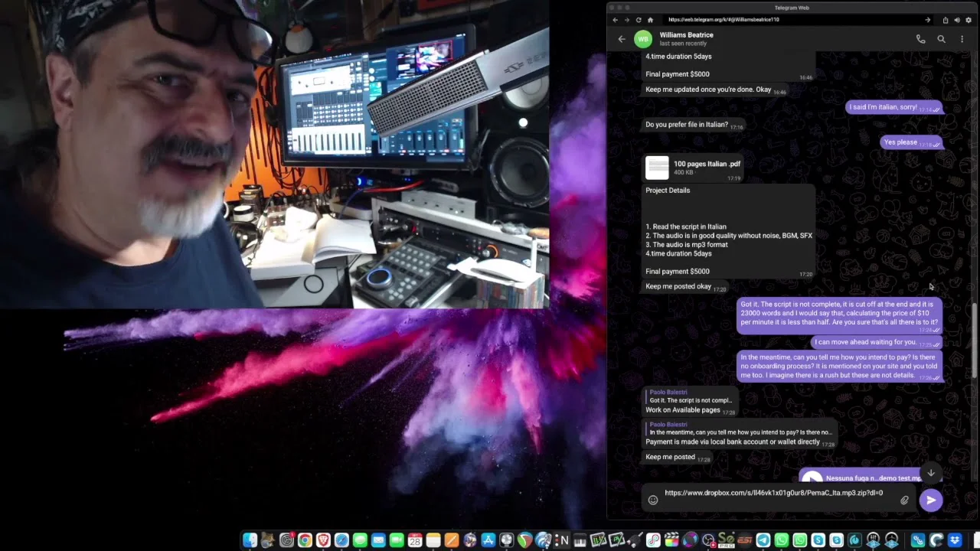Focus the message input with Dropbox link

tap(773, 494)
